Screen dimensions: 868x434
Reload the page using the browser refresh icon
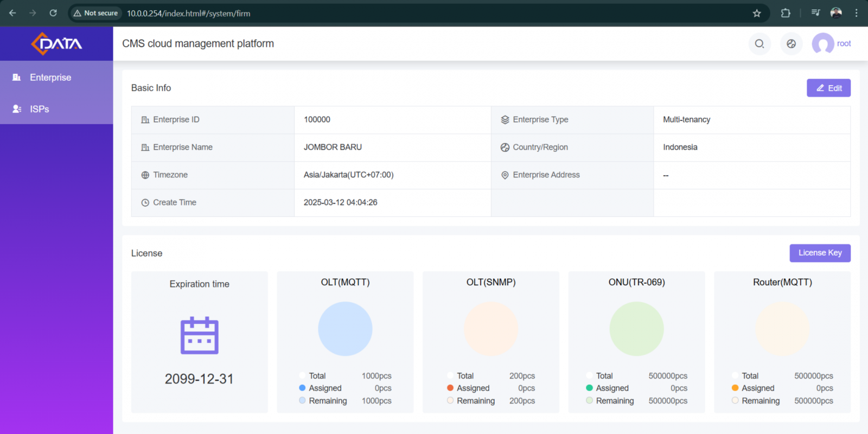[53, 13]
